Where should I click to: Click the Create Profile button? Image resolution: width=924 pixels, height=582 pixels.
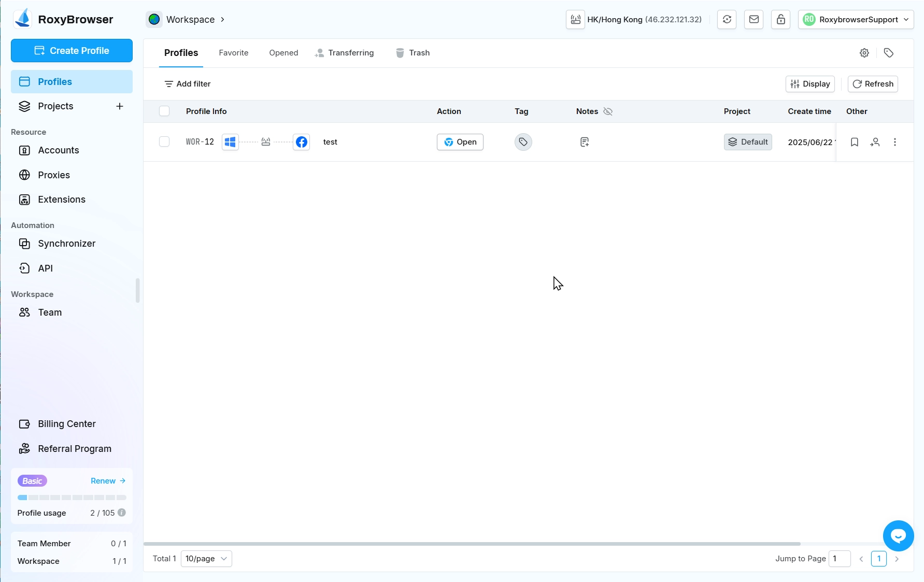click(72, 51)
